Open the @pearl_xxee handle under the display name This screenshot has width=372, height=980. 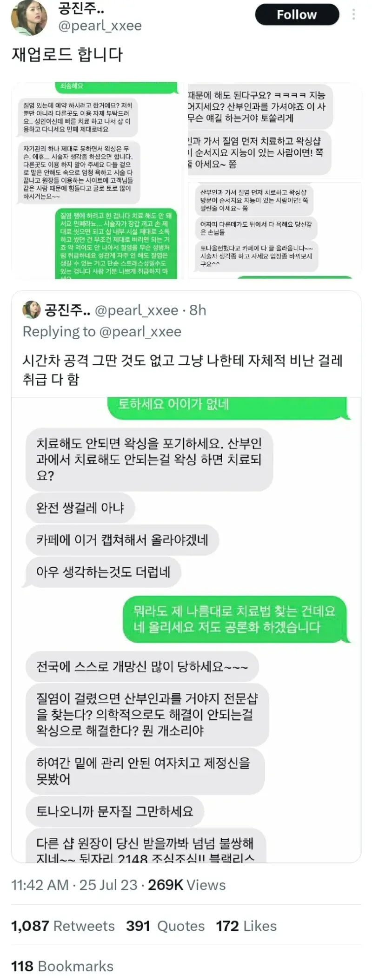pyautogui.click(x=100, y=26)
